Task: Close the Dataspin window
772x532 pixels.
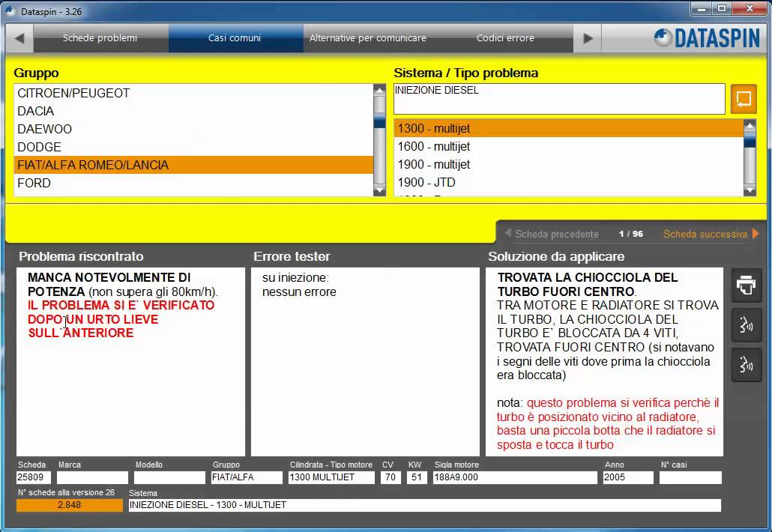Action: 750,8
